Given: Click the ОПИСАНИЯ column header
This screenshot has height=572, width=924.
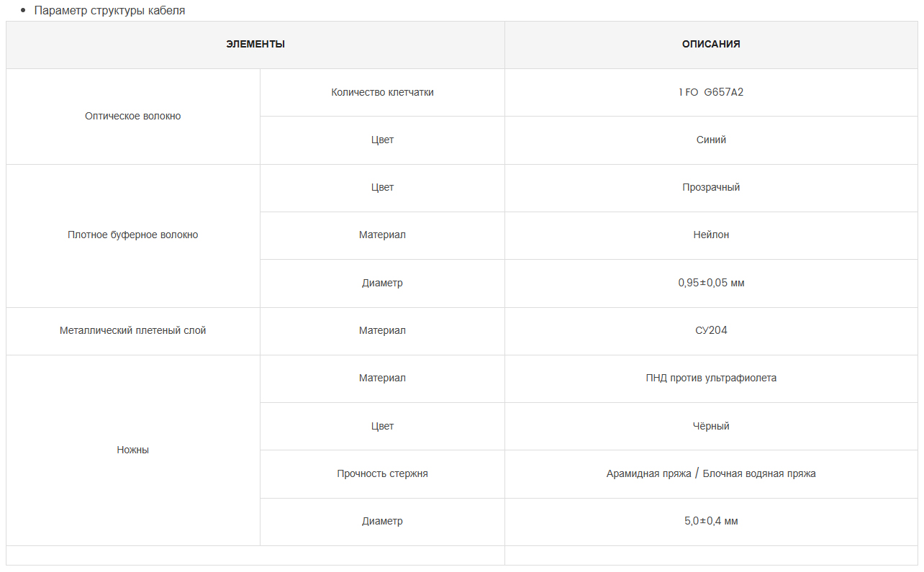Looking at the screenshot, I should click(711, 45).
